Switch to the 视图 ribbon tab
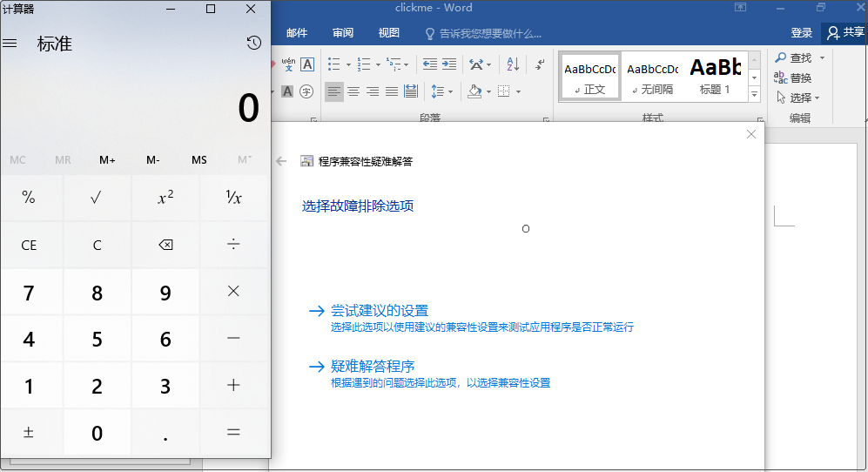Image resolution: width=868 pixels, height=472 pixels. coord(388,33)
